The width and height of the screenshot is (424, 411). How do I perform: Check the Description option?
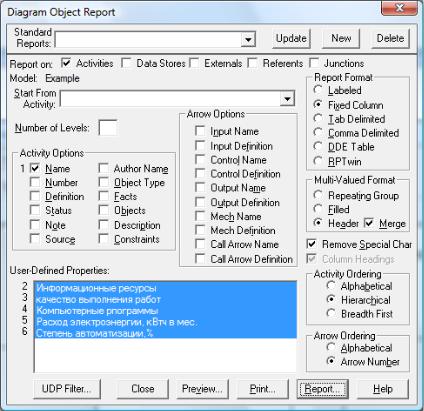point(104,224)
